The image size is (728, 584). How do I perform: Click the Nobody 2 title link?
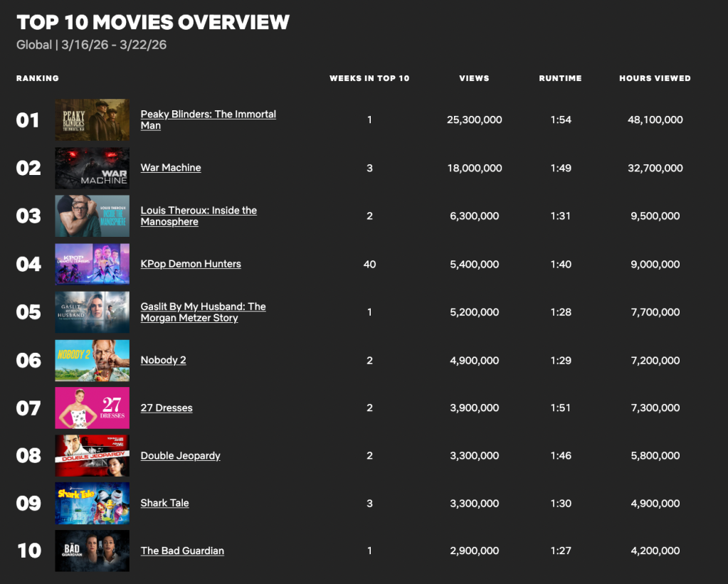[x=163, y=360]
